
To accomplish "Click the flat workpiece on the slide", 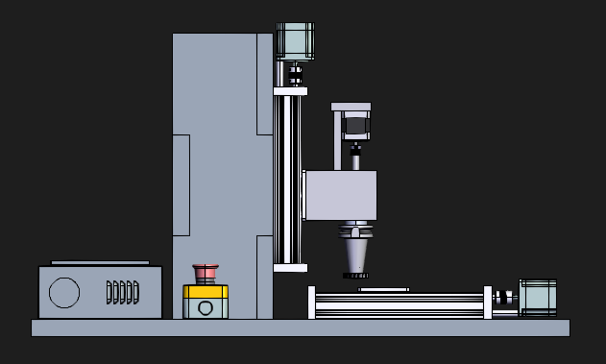I will point(383,289).
